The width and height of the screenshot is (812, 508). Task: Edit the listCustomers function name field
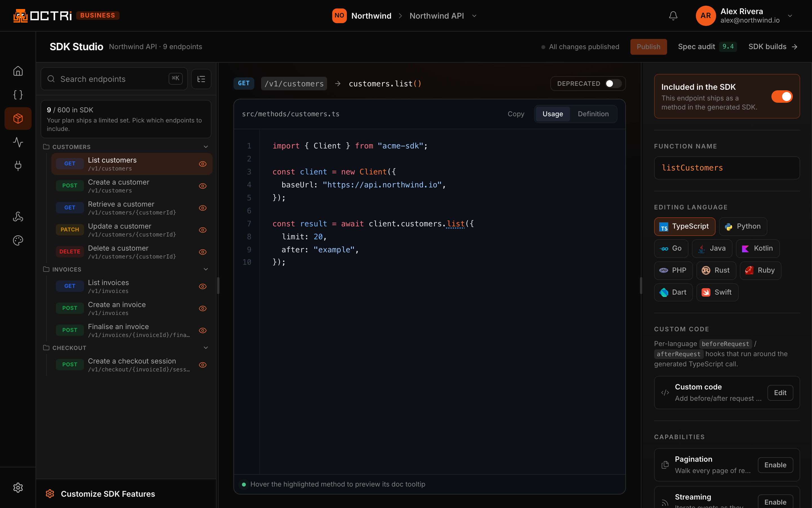tap(727, 168)
